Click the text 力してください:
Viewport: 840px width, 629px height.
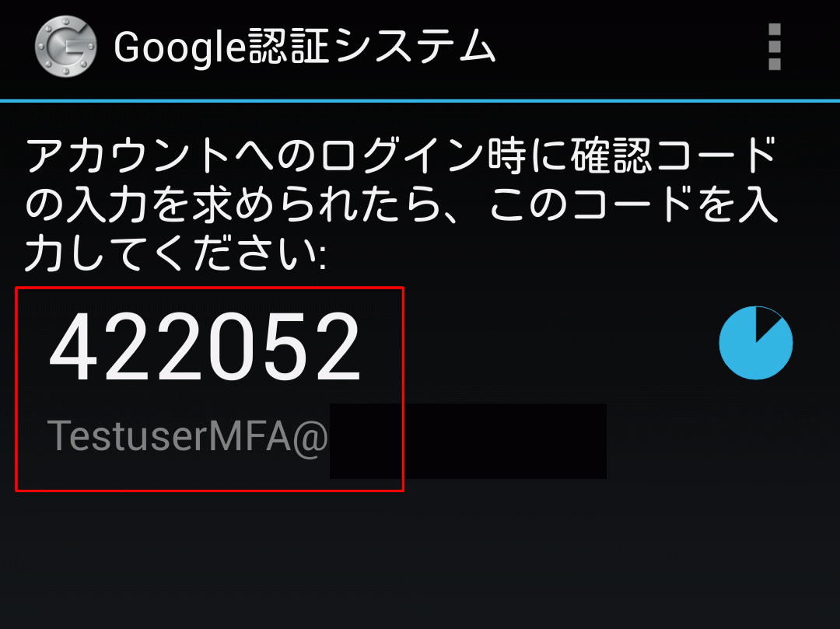pos(176,253)
